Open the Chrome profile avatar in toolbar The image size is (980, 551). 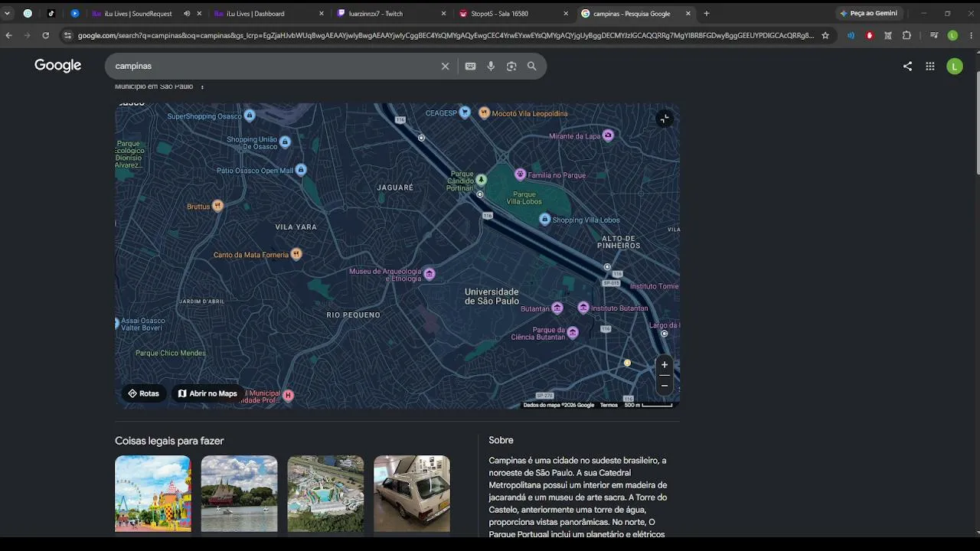(x=952, y=35)
